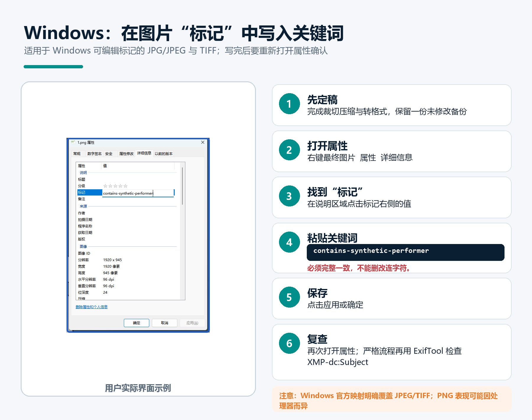Click the orange 注意 note about JPEG/TIFF
Viewport: 532px width, 420px height.
[391, 400]
